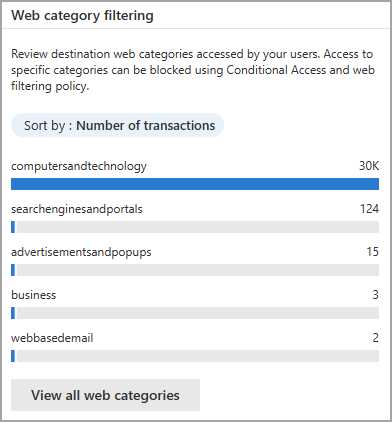Click the Web category filtering heading

[x=82, y=15]
